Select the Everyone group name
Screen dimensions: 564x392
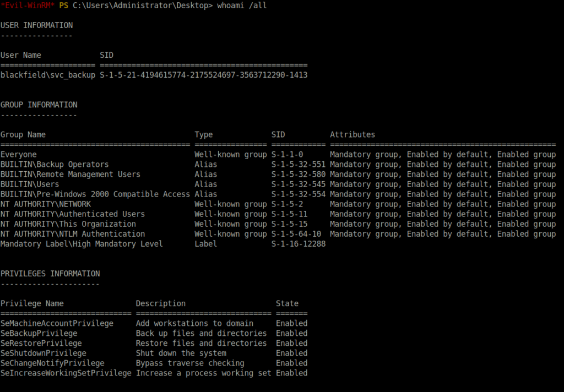pos(19,155)
